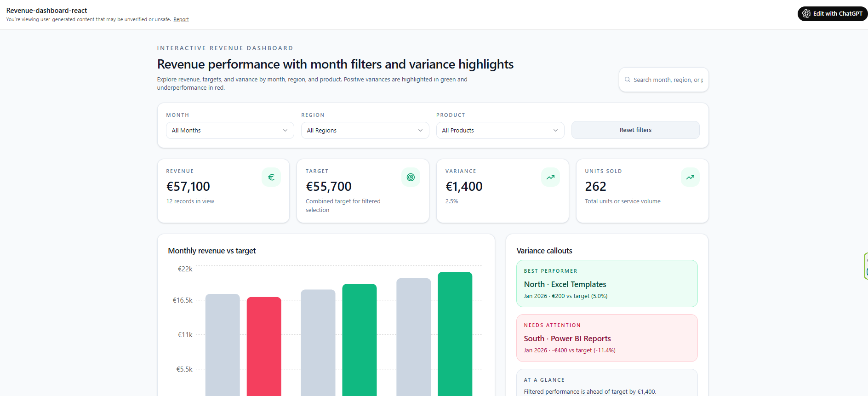
Task: Click the Revenue-dashboard-react page title
Action: [46, 11]
